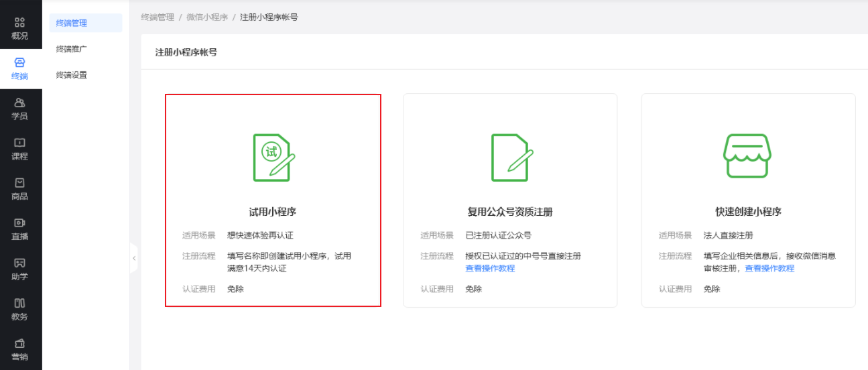
Task: Click the 复用公众号资质注册 document pencil icon
Action: click(x=511, y=157)
